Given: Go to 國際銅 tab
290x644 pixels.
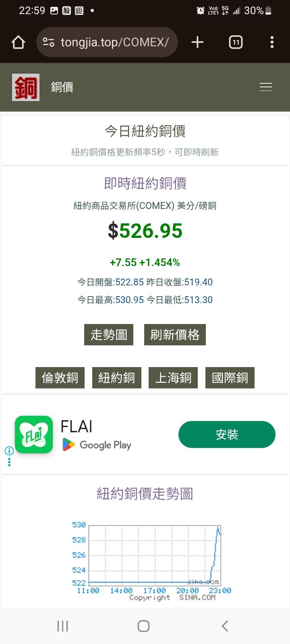Looking at the screenshot, I should pyautogui.click(x=230, y=378).
